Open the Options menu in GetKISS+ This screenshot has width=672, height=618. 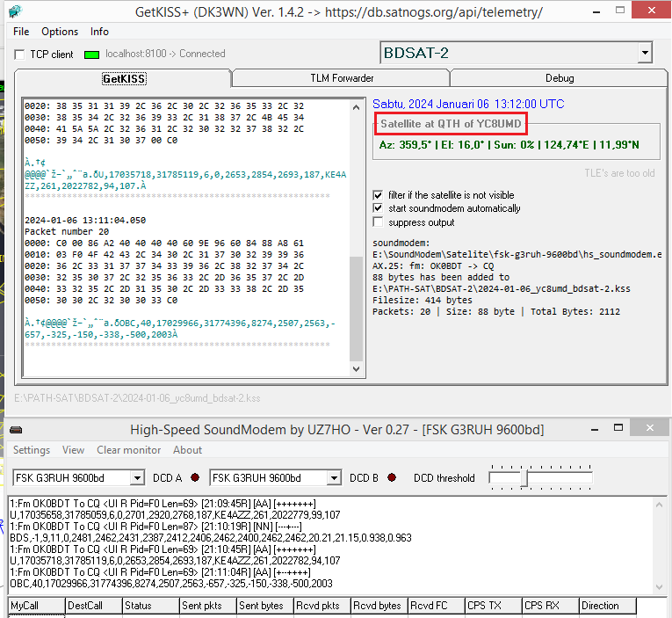point(60,32)
